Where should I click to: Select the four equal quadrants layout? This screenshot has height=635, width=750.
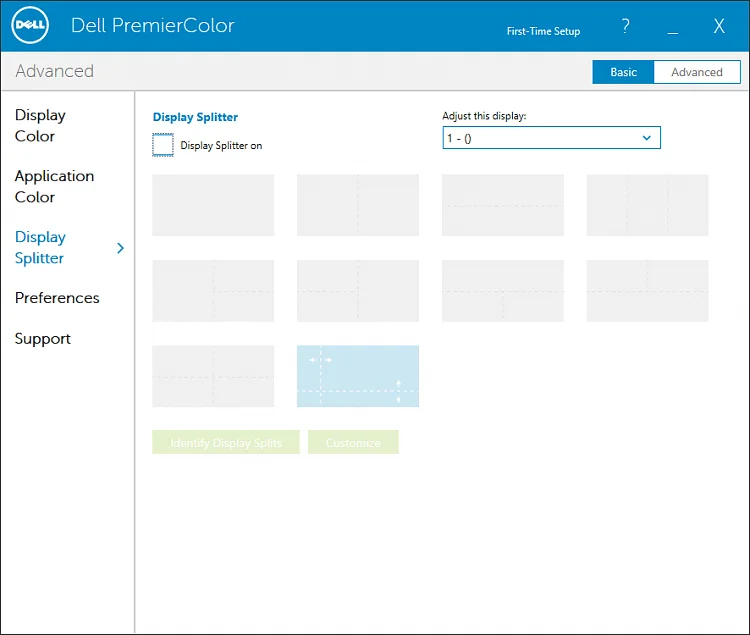click(213, 376)
